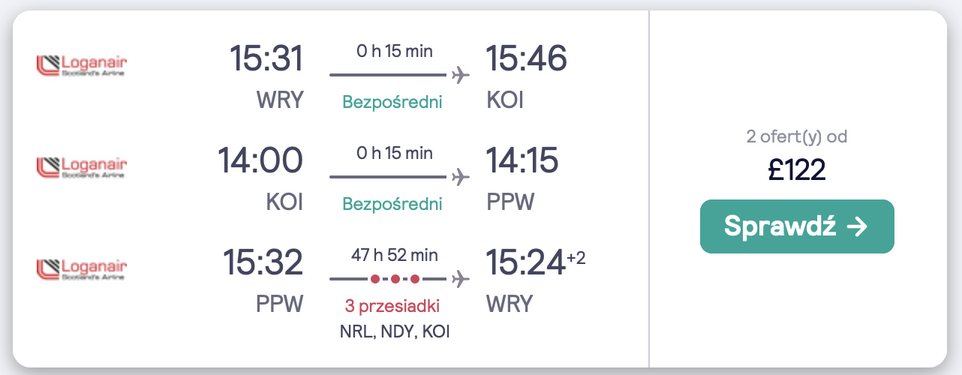Click airplane icon on 15:31 flight

[460, 75]
